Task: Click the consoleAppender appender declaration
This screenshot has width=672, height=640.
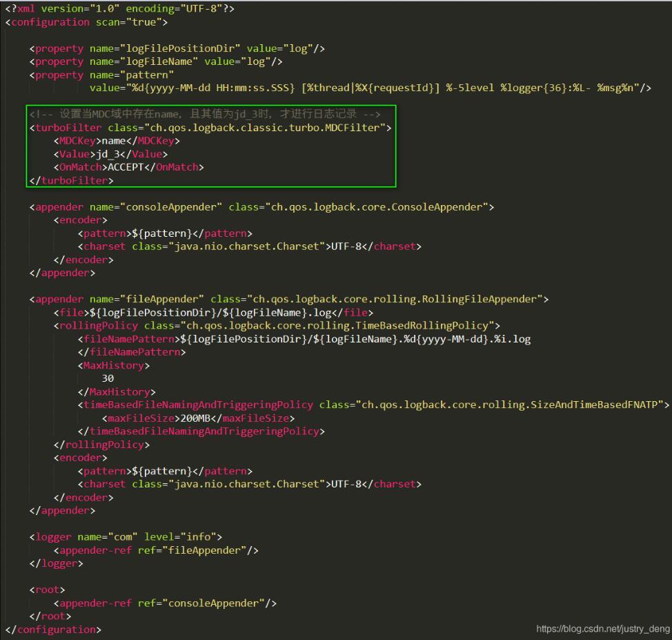Action: [261, 207]
